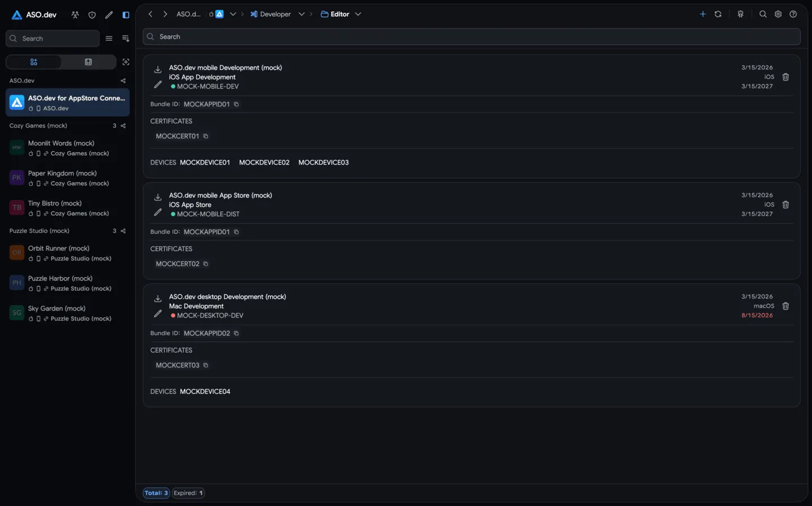The width and height of the screenshot is (812, 506).
Task: Open help with the question mark icon
Action: point(793,14)
